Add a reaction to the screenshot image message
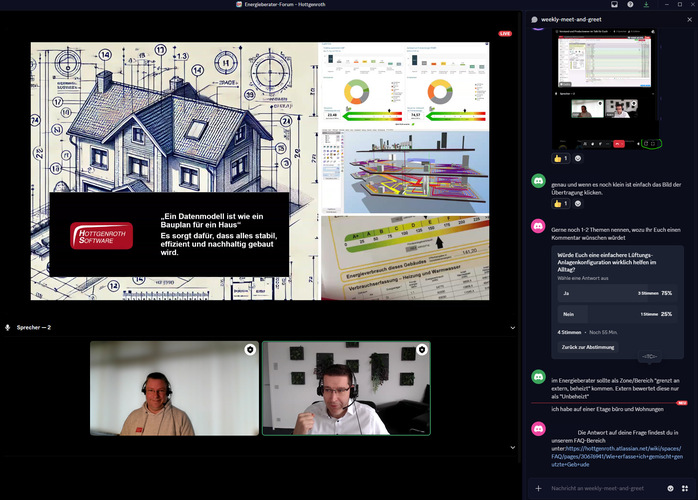 578,158
